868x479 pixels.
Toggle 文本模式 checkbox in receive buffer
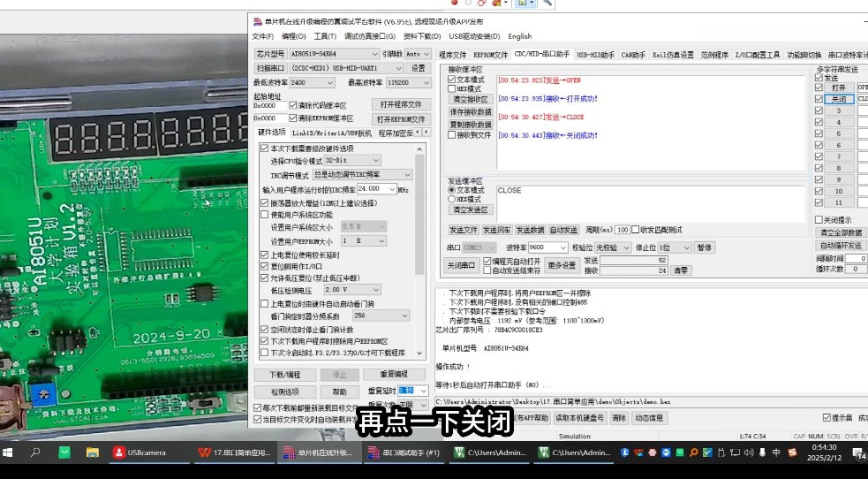[x=452, y=80]
